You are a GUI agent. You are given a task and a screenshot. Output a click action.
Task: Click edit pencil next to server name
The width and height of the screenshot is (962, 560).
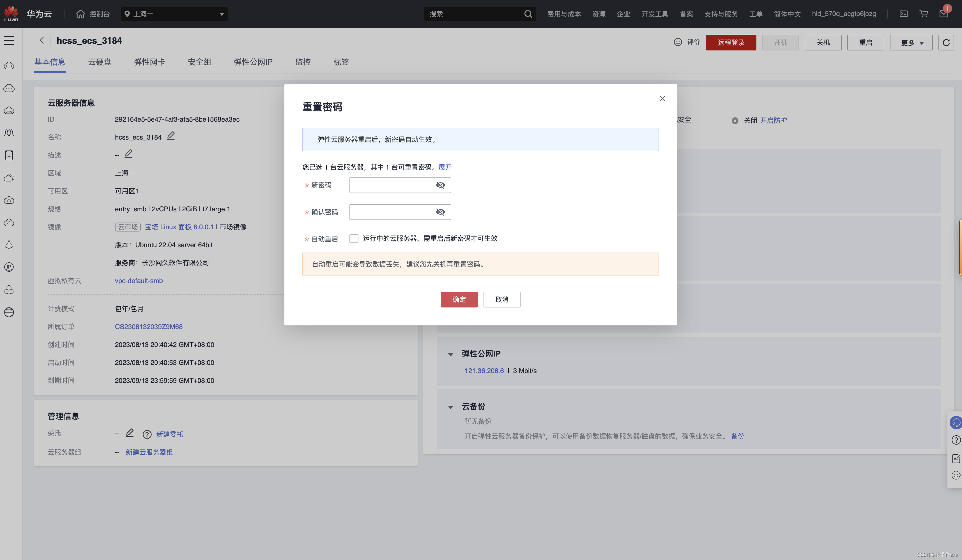pos(171,136)
